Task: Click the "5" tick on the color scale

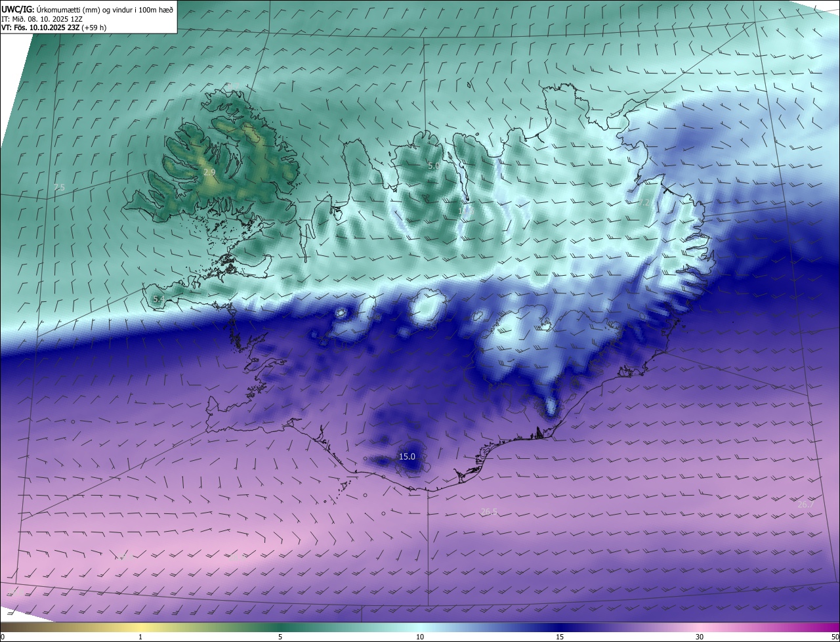Action: pyautogui.click(x=280, y=637)
